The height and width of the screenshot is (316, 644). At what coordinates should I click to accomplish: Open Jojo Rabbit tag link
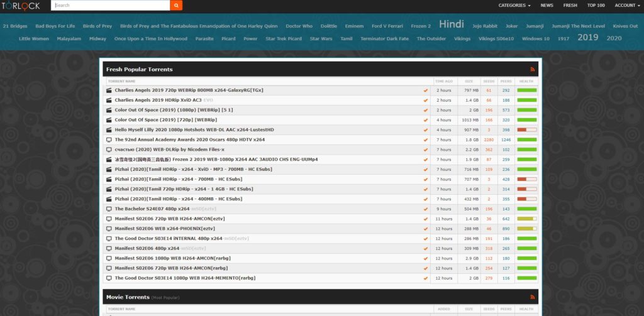tap(485, 26)
